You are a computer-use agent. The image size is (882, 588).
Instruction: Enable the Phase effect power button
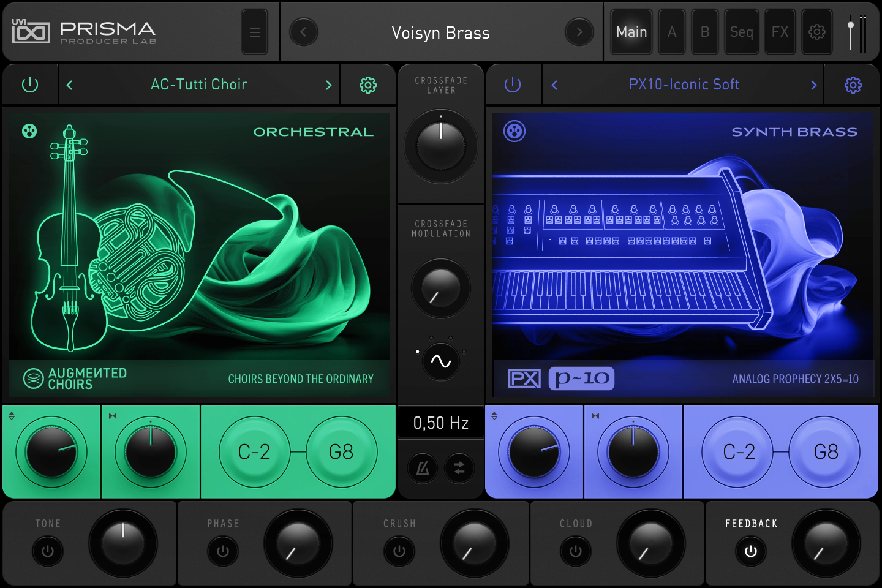223,551
